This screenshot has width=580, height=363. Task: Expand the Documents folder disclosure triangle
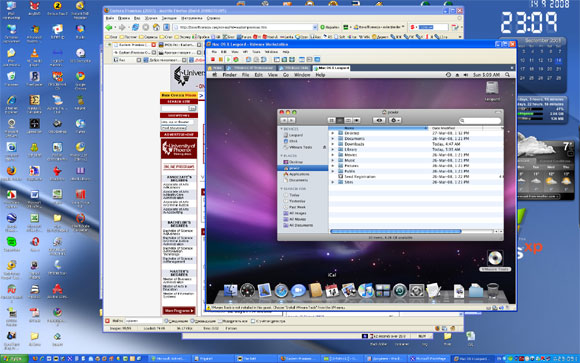tap(333, 138)
